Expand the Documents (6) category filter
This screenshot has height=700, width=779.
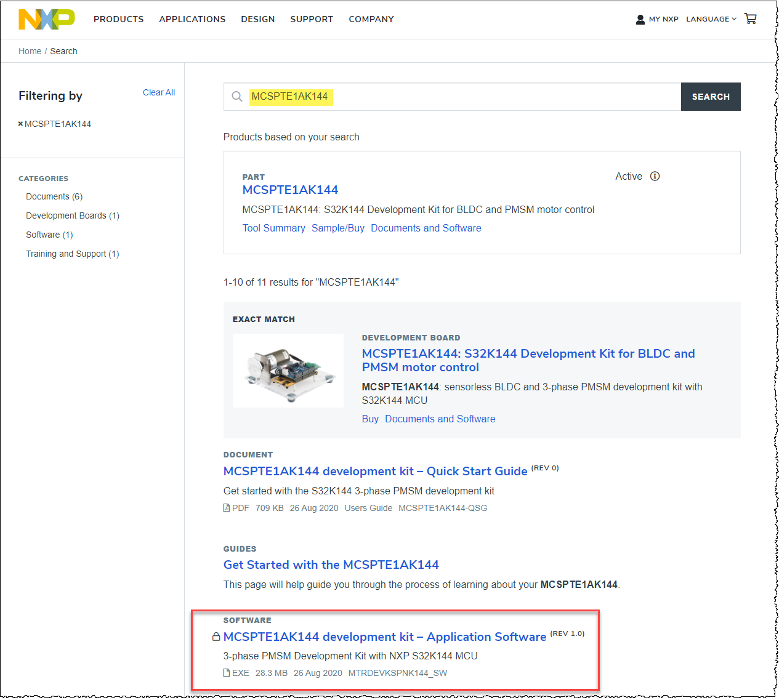click(54, 196)
